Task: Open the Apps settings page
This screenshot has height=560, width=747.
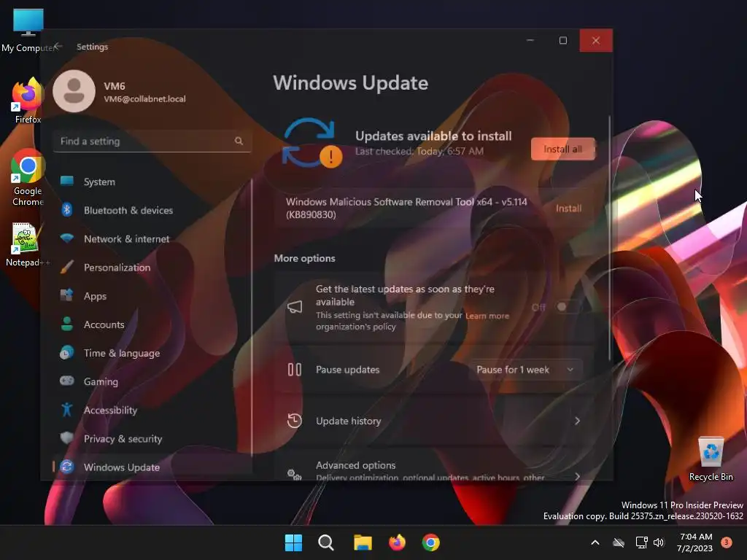Action: [x=152, y=296]
